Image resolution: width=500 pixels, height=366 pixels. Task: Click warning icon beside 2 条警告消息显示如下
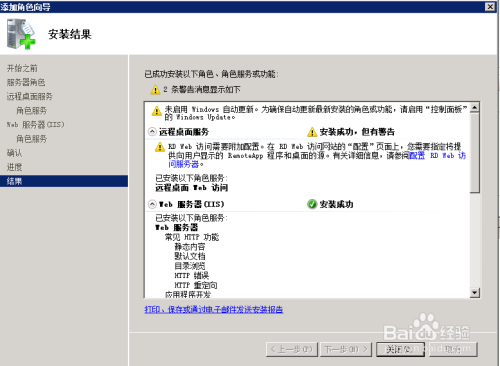pos(155,90)
